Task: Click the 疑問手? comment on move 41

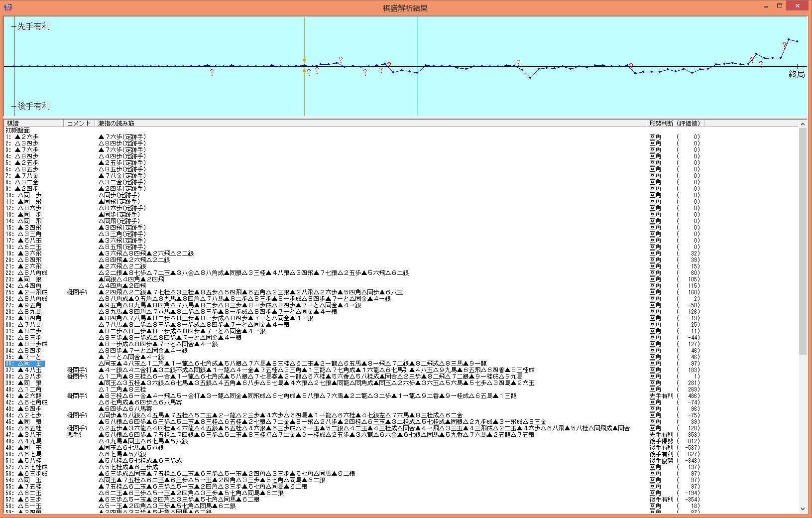Action: pos(77,396)
